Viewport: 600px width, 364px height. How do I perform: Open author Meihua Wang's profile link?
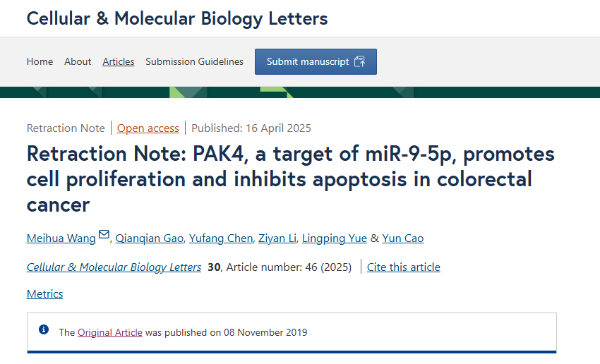[x=61, y=238]
